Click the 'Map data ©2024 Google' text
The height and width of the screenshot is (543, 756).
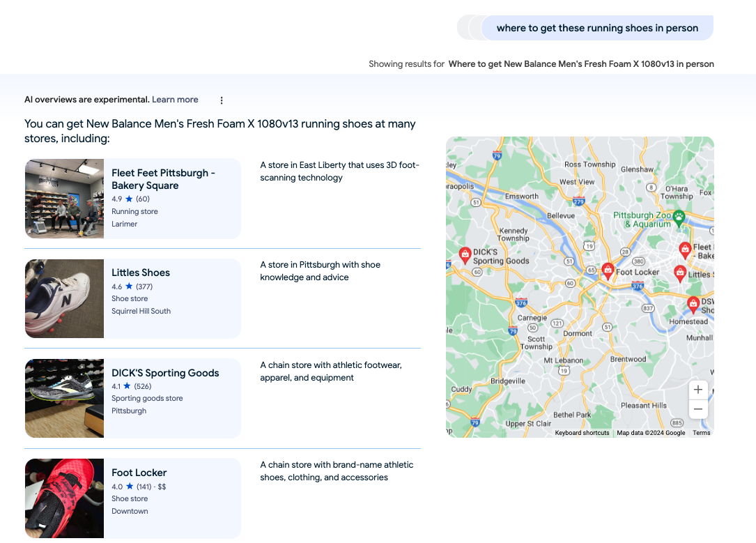[651, 433]
